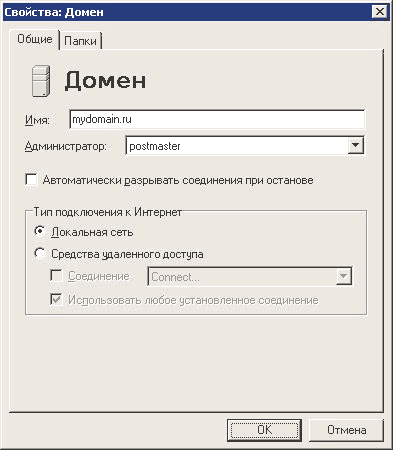Image resolution: width=393 pixels, height=450 pixels.
Task: Tick the Соединение checkbox
Action: (56, 276)
